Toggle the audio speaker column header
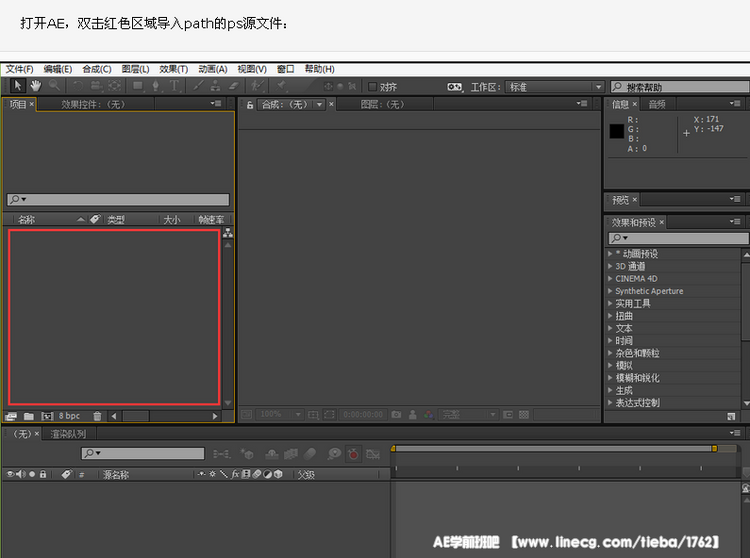The image size is (750, 558). click(x=21, y=474)
